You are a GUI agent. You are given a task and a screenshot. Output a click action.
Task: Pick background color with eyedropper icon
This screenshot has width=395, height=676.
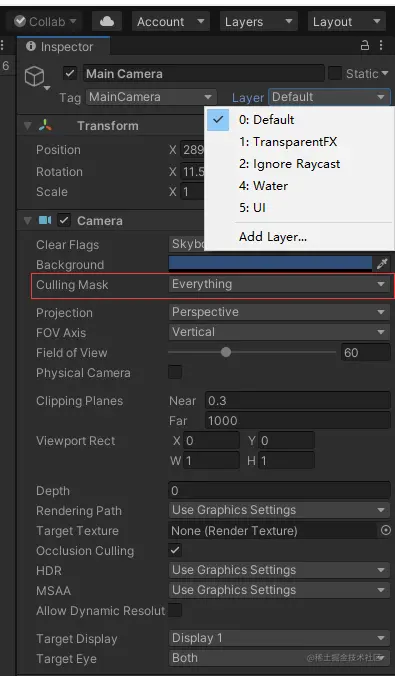click(382, 264)
